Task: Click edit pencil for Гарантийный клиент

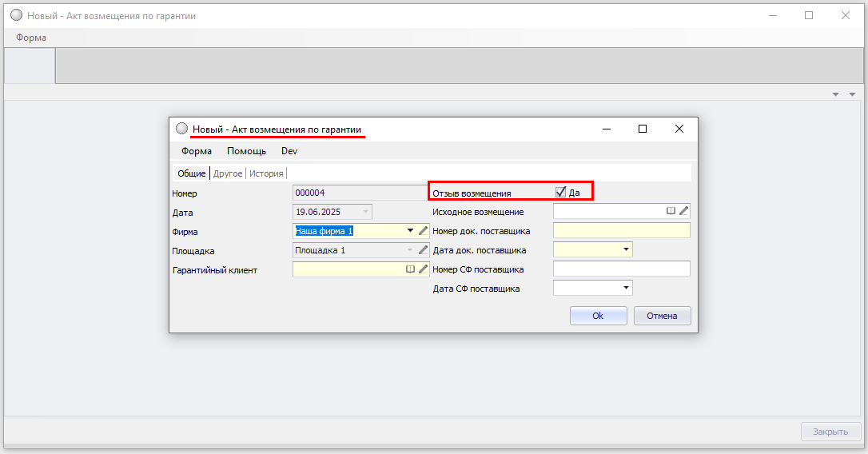Action: (424, 270)
